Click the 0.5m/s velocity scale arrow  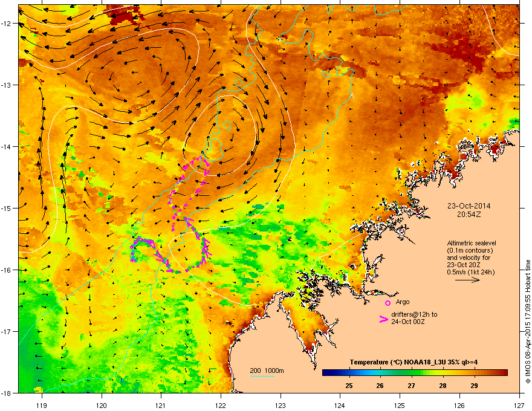pyautogui.click(x=467, y=280)
